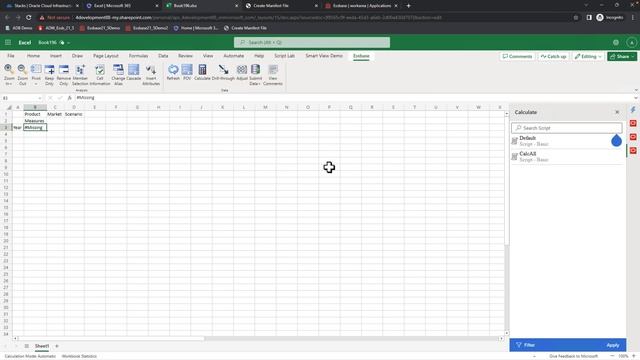Select the Default calculation script
The width and height of the screenshot is (640, 360).
pos(565,141)
